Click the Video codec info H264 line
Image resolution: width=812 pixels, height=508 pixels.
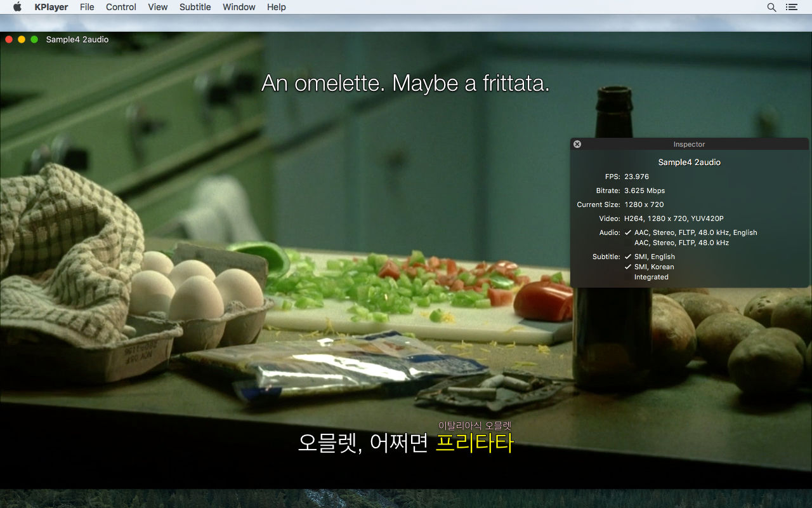coord(674,218)
